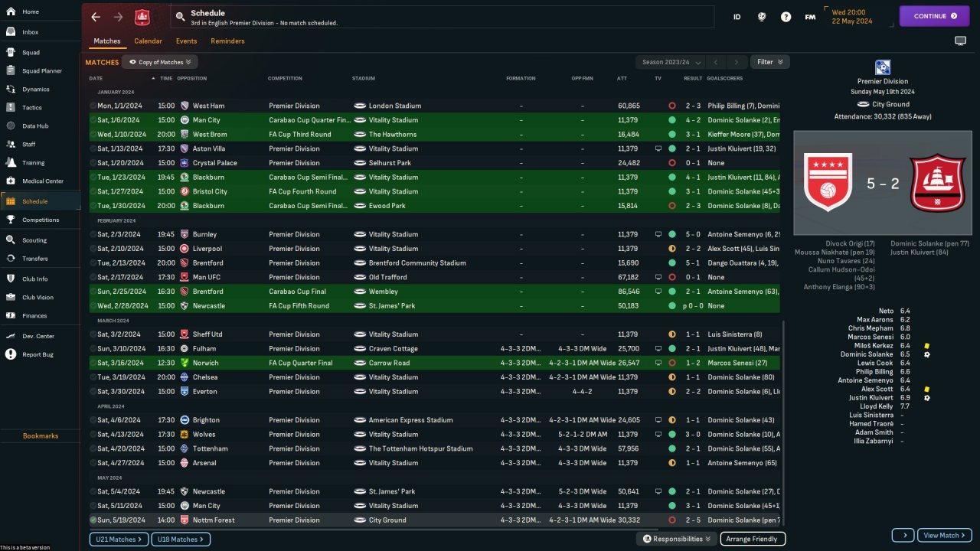Click the club badge in the header
980x551 pixels.
coord(142,17)
